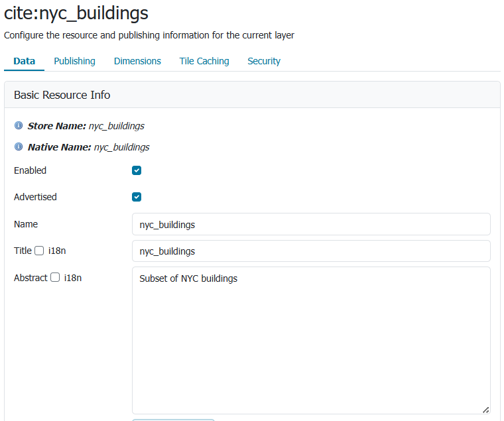Click the 'Native Name: nyc_buildings' text
504x421 pixels.
tap(88, 147)
